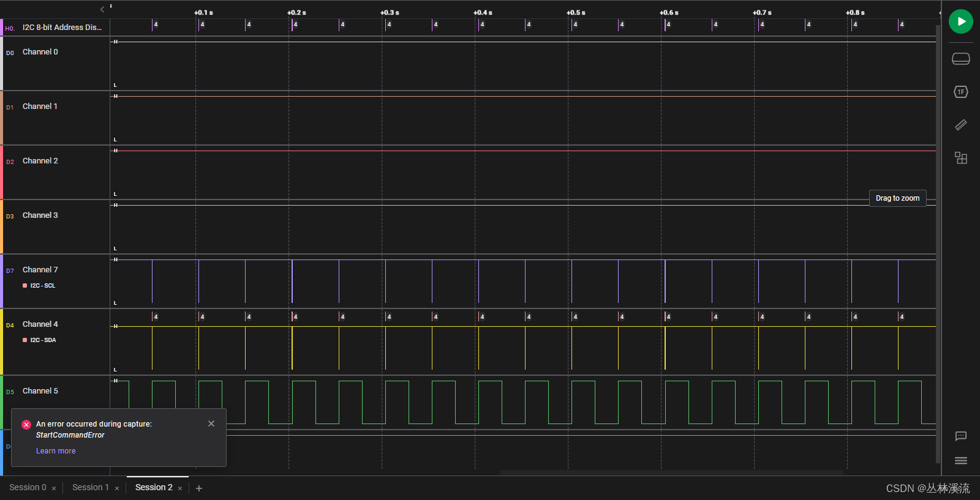The height and width of the screenshot is (500, 980).
Task: Open the Measurements ruler panel
Action: pyautogui.click(x=960, y=125)
